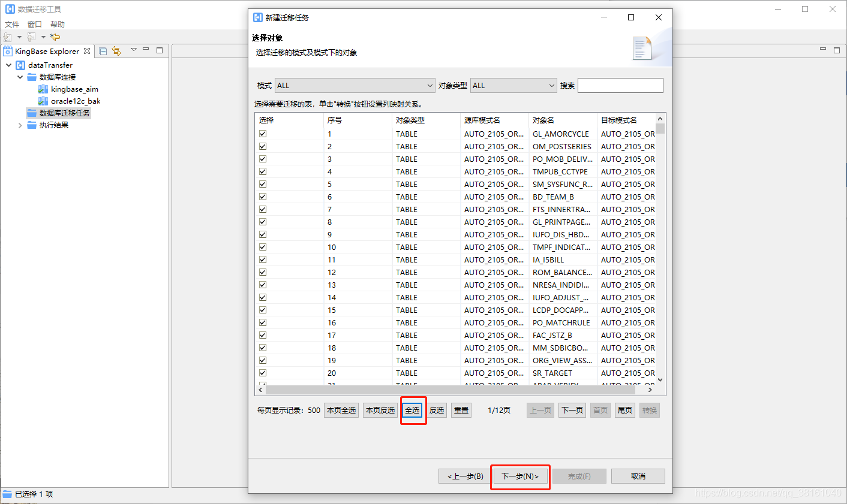The height and width of the screenshot is (504, 847).
Task: Click the 对象名 column header
Action: (563, 120)
